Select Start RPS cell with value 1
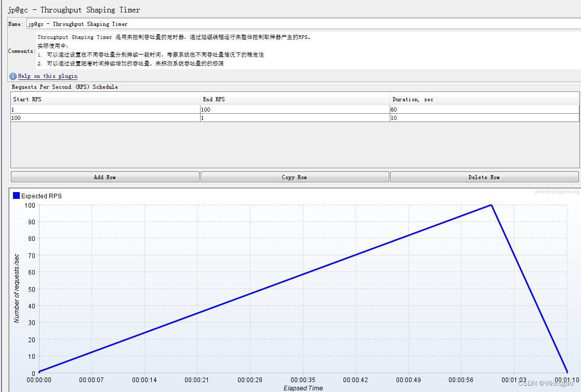The width and height of the screenshot is (581, 392). pyautogui.click(x=105, y=110)
